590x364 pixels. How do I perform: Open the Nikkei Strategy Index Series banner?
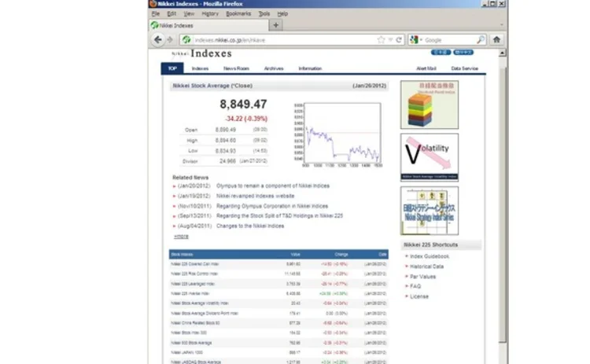pyautogui.click(x=430, y=211)
